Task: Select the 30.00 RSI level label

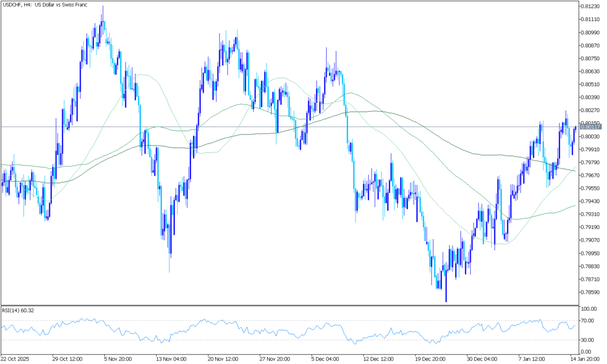Action: point(587,340)
